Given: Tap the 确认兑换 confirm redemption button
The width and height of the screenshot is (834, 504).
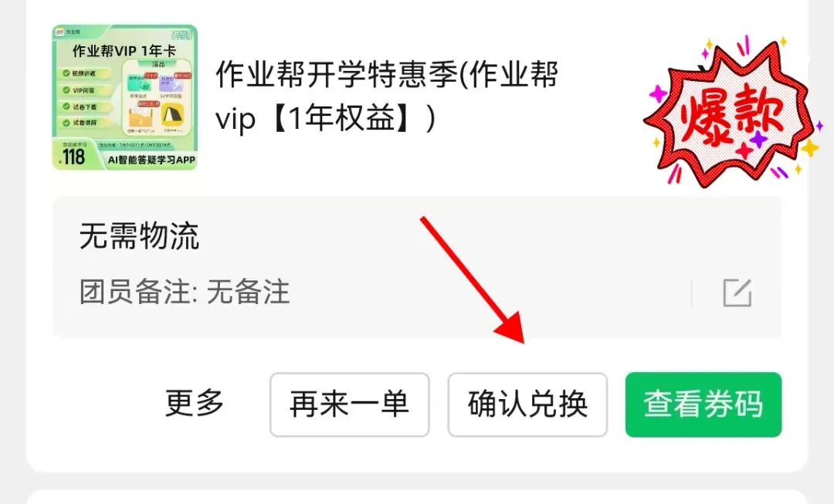Looking at the screenshot, I should 527,404.
